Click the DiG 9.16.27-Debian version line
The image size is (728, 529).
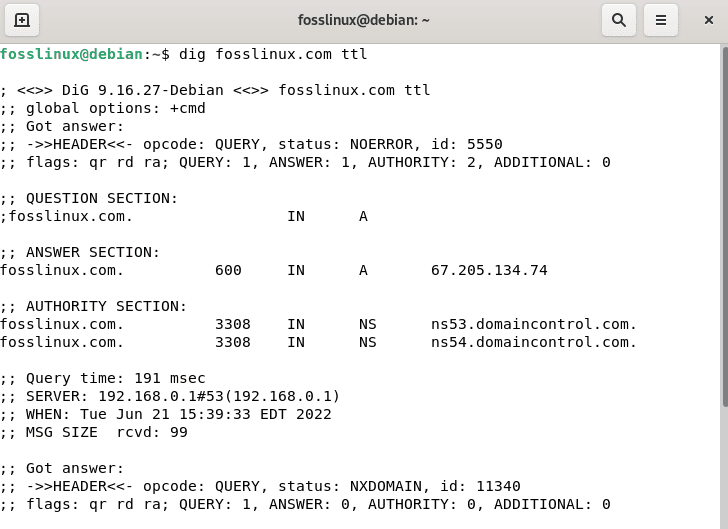pyautogui.click(x=215, y=90)
